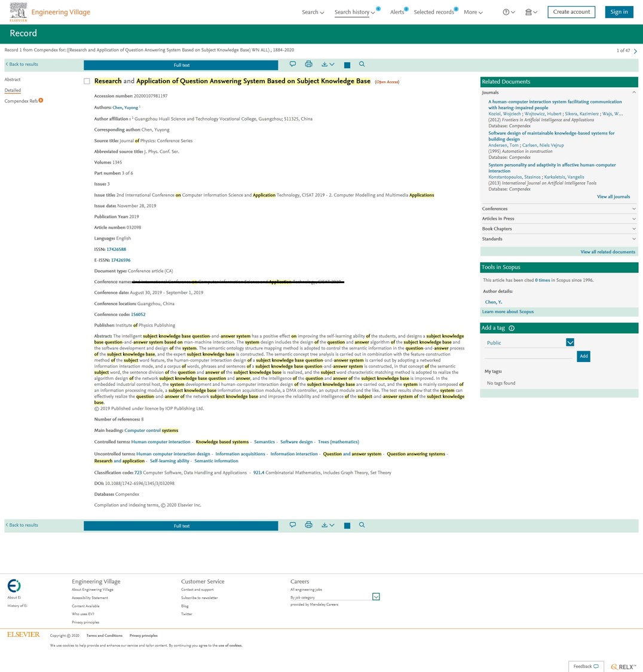Click the Elsevier wordmark in footer
The height and width of the screenshot is (672, 643).
click(x=23, y=635)
